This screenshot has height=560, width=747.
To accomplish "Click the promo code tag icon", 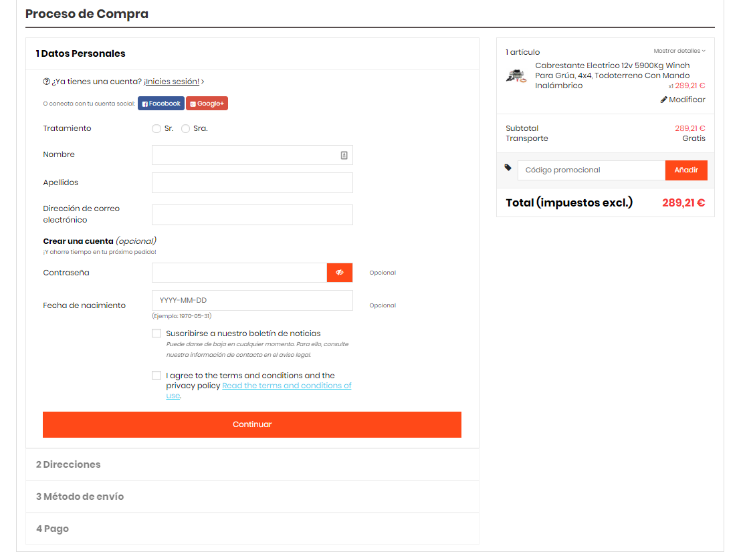I will [508, 168].
